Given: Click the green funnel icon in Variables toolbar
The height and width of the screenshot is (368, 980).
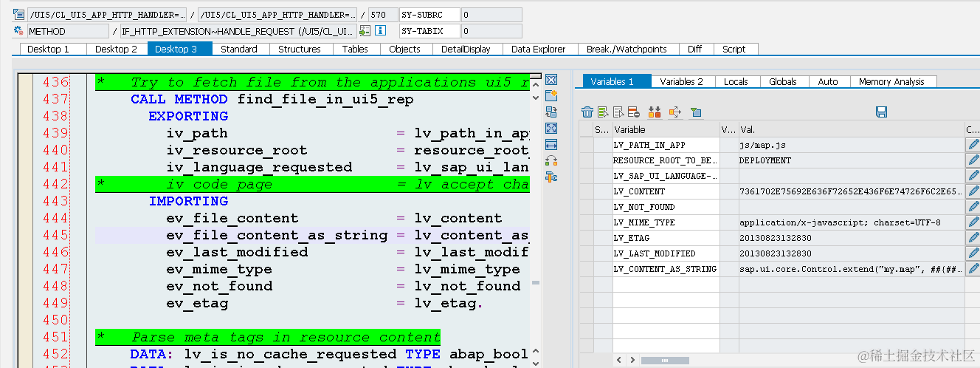Looking at the screenshot, I should tap(696, 112).
